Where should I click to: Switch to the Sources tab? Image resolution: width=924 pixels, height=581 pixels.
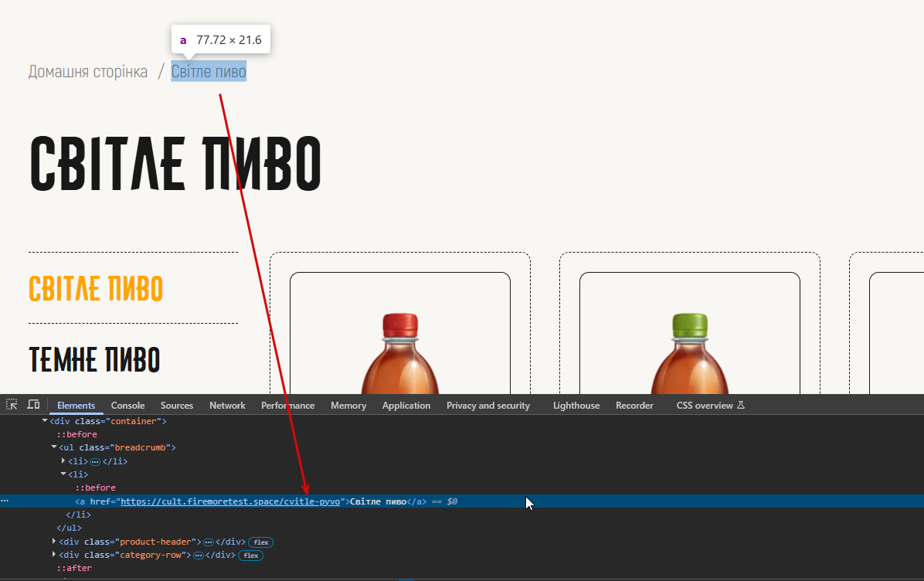[177, 406]
